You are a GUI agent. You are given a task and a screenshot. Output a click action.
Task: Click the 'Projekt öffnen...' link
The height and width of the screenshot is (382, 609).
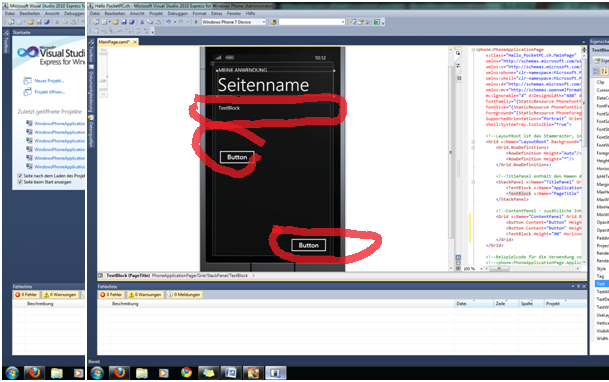click(x=49, y=92)
